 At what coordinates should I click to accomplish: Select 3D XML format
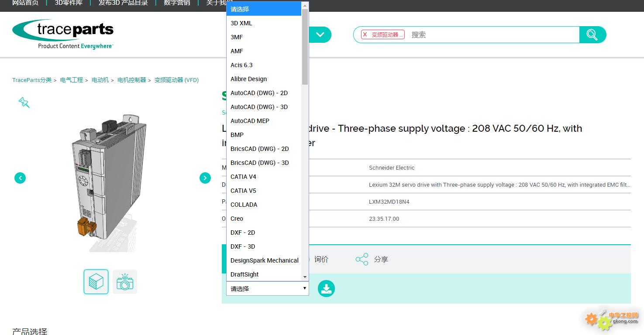pyautogui.click(x=264, y=23)
